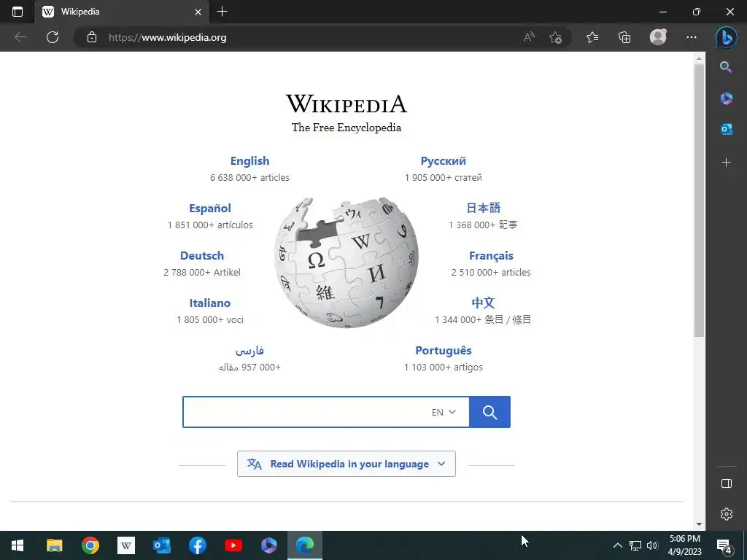Open a new browser tab
The image size is (747, 560).
tap(222, 12)
